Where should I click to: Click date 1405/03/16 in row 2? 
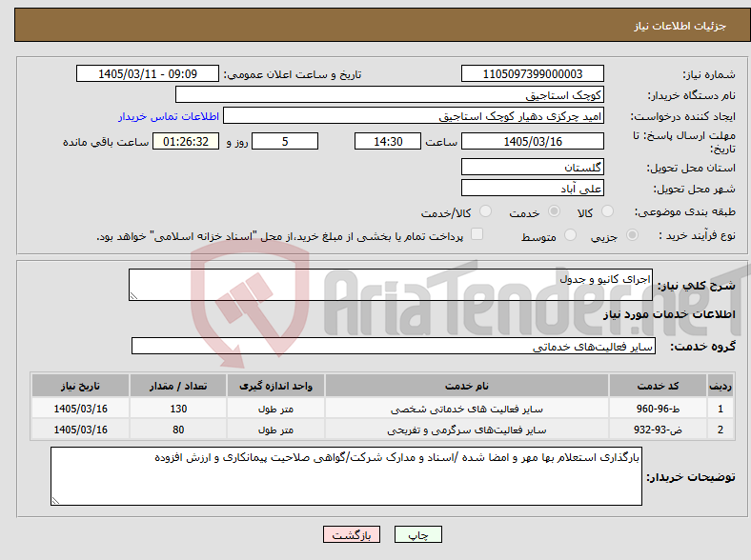click(80, 430)
